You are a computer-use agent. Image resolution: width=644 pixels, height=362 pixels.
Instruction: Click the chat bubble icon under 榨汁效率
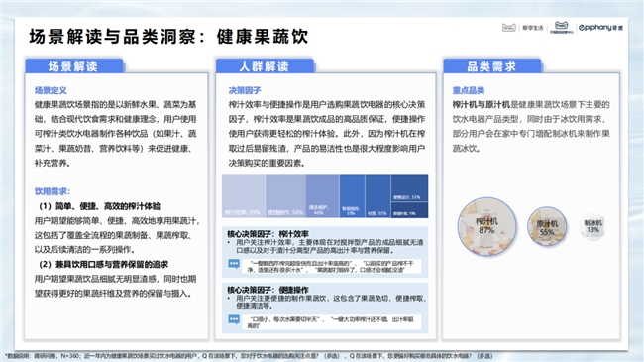click(x=234, y=264)
